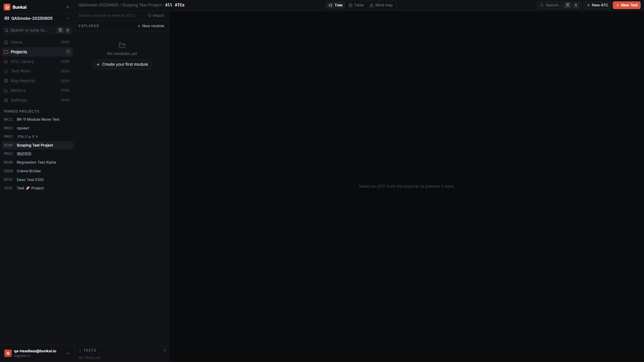
Task: Click the New Test button
Action: 627,5
